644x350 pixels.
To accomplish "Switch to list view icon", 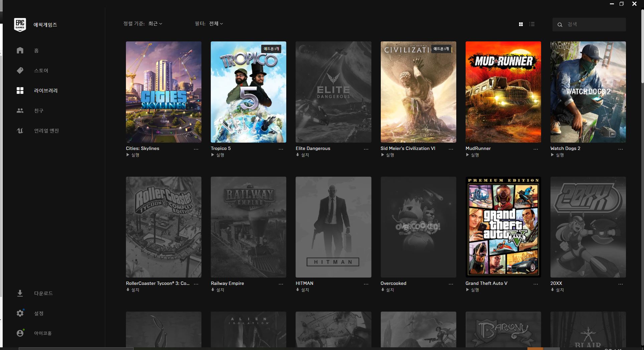I will pyautogui.click(x=532, y=24).
